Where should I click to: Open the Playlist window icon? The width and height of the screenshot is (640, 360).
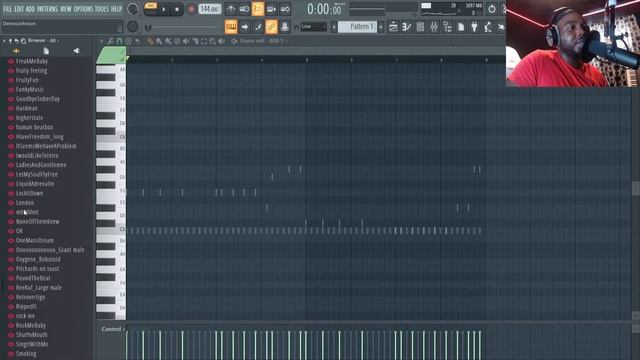393,27
